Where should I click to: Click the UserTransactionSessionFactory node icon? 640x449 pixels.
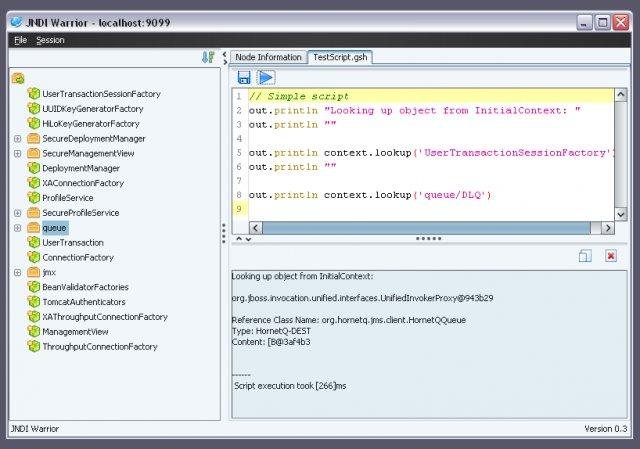pyautogui.click(x=33, y=93)
